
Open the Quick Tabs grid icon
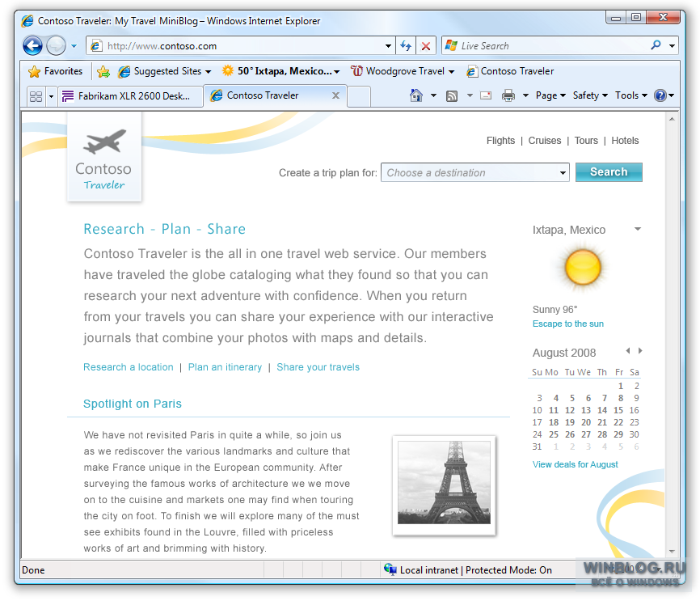[36, 95]
